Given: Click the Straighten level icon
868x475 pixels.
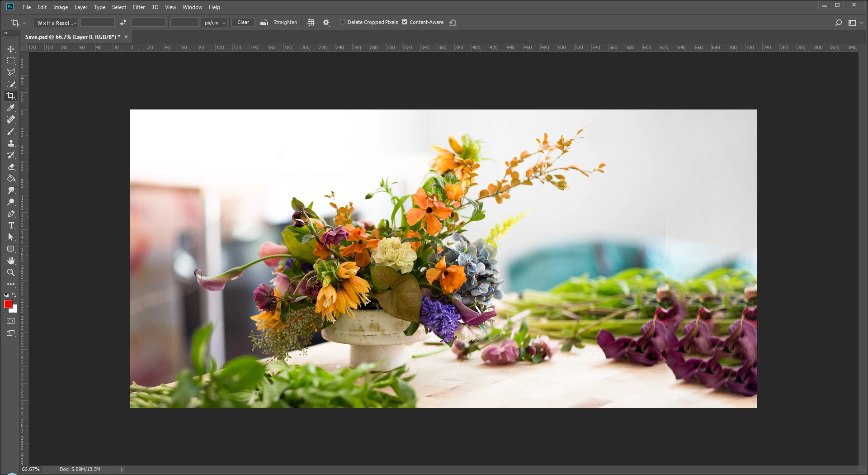Looking at the screenshot, I should [x=264, y=22].
